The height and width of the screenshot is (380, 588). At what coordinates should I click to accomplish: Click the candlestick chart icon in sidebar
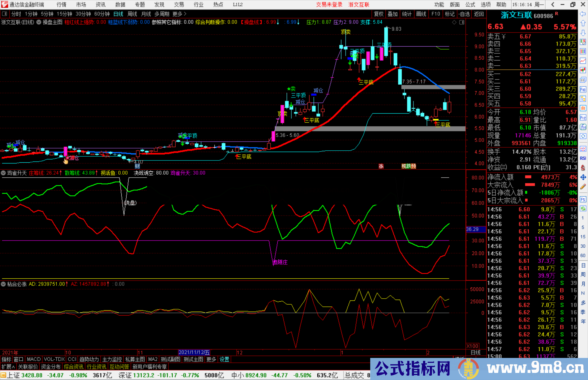583,70
